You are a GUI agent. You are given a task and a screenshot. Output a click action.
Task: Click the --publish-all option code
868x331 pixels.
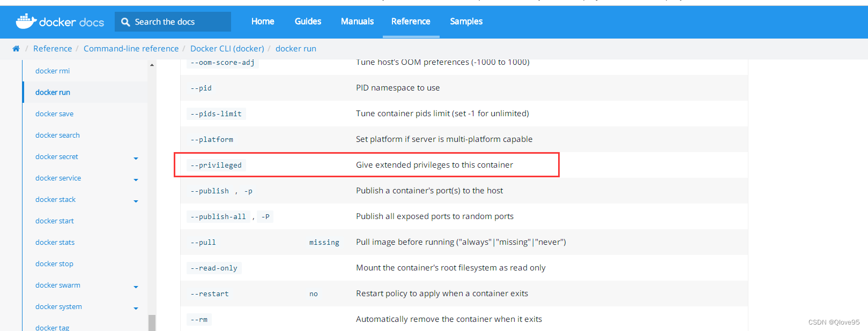(218, 216)
